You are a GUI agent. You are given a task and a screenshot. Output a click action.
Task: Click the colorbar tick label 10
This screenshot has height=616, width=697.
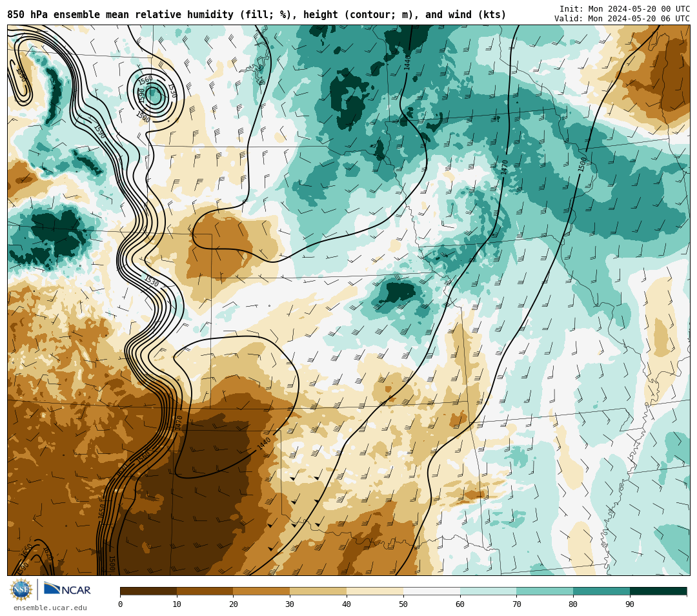tap(177, 604)
